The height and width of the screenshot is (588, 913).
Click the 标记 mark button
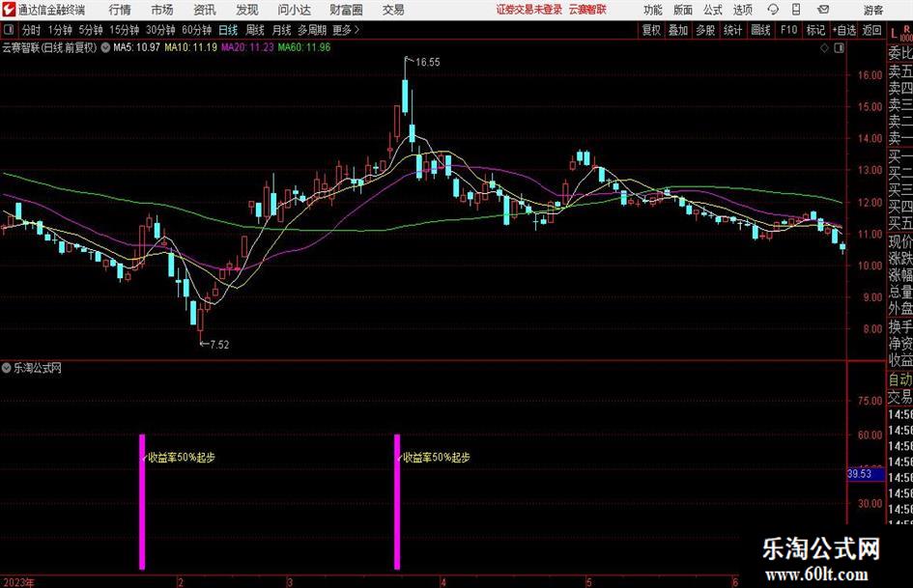click(815, 30)
